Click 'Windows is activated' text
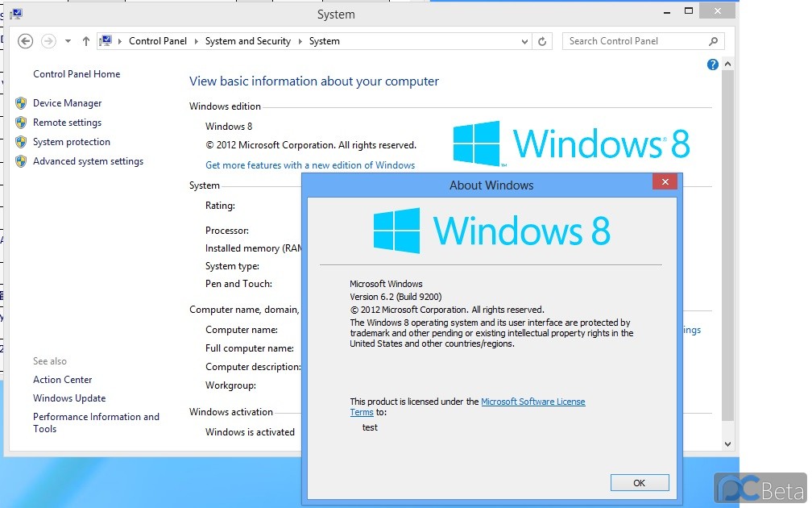Viewport: 812px width, 508px height. coord(250,432)
